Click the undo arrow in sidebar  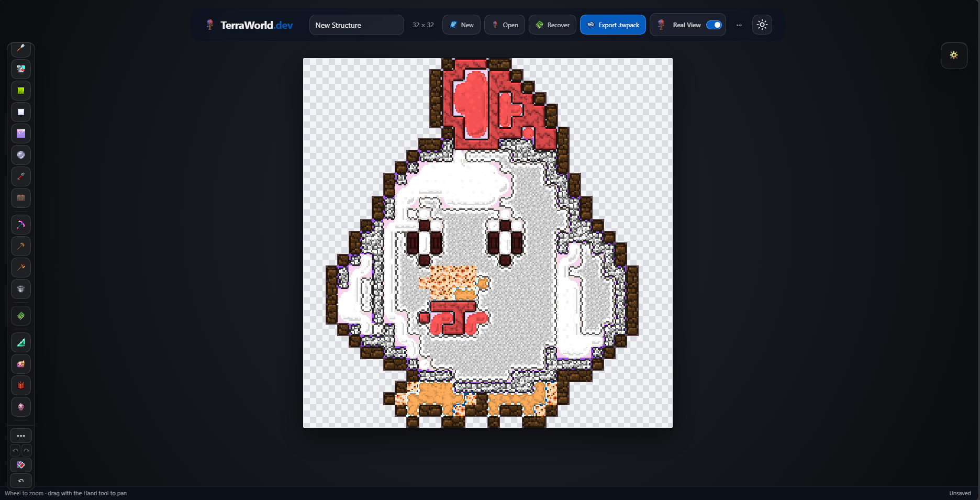coord(15,450)
